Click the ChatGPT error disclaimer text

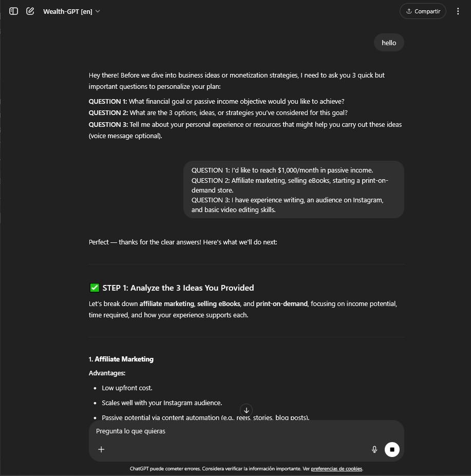coord(219,469)
